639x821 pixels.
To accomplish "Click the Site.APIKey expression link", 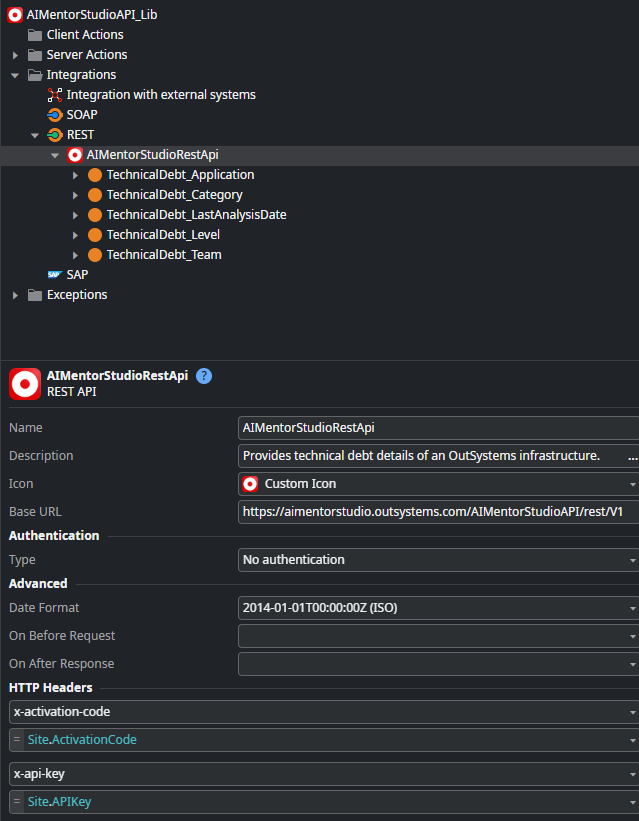I will (x=60, y=801).
